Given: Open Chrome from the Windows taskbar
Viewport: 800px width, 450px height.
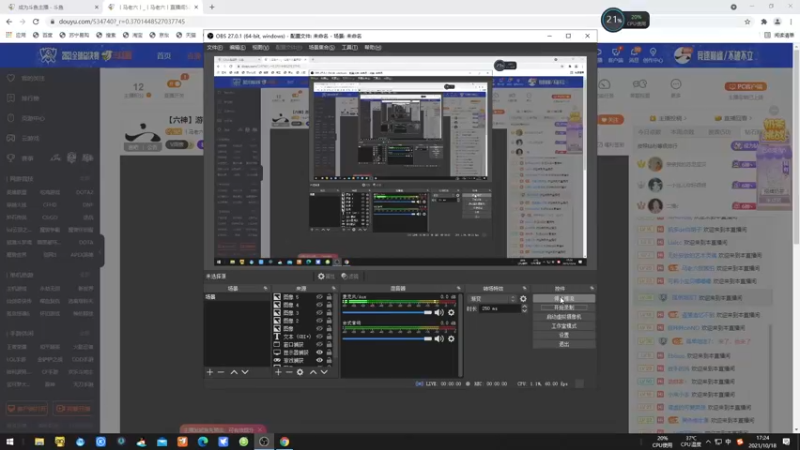Looking at the screenshot, I should point(284,442).
